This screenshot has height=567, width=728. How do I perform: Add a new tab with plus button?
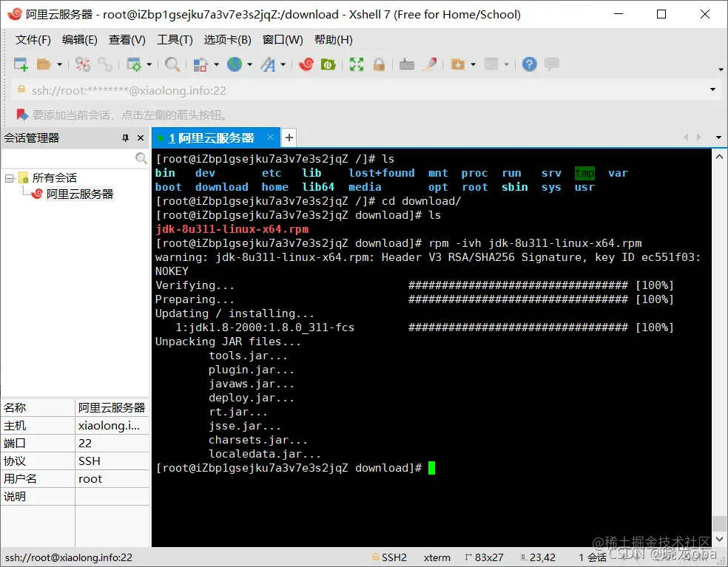click(289, 137)
